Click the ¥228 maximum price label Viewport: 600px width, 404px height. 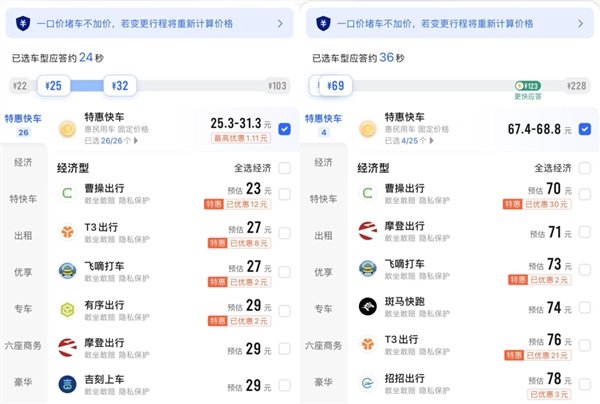pyautogui.click(x=576, y=86)
